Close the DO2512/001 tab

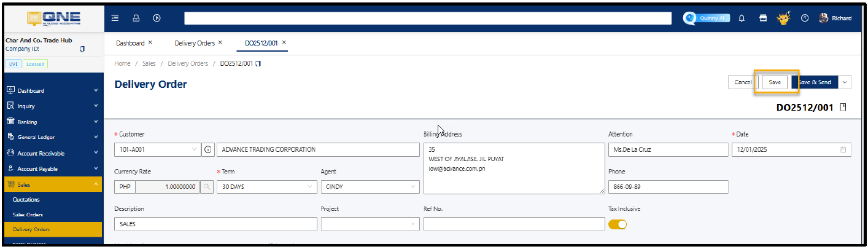(284, 42)
